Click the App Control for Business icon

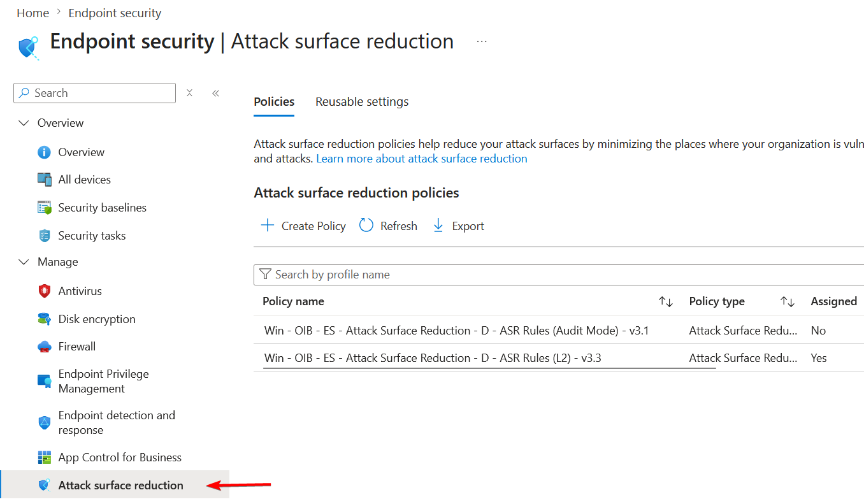coord(44,457)
